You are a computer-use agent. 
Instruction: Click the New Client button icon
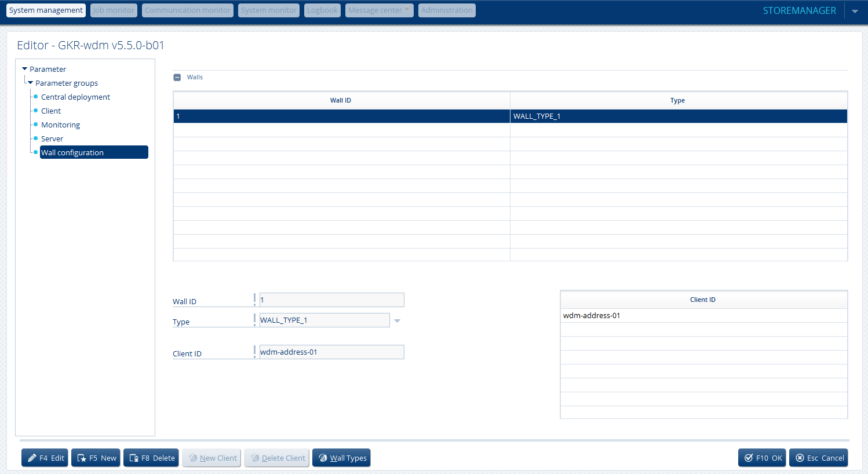pos(193,458)
